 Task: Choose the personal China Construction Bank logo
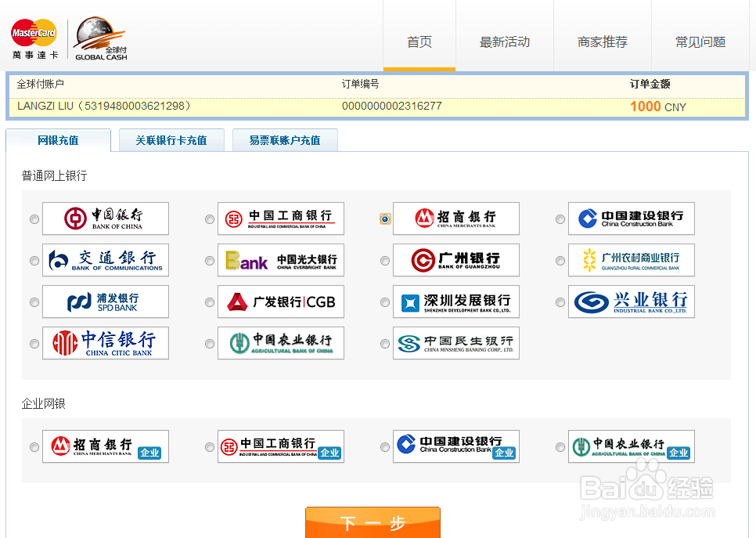click(x=632, y=218)
